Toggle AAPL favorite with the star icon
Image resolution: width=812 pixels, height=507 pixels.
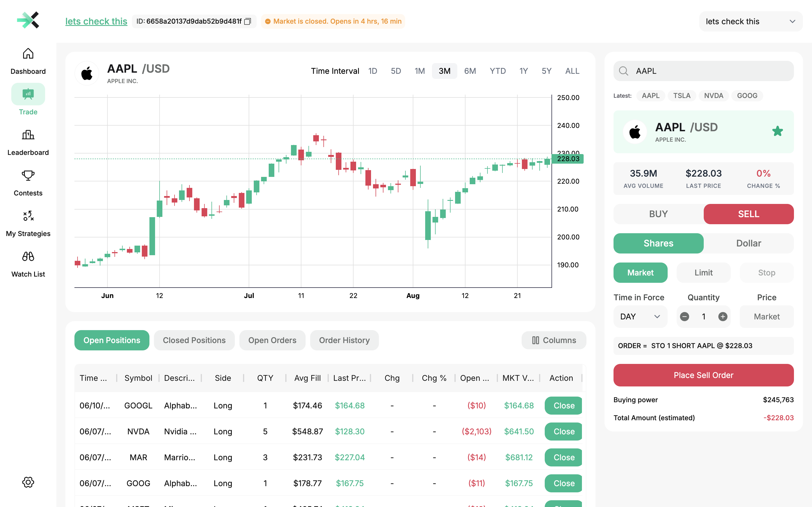[x=778, y=131]
